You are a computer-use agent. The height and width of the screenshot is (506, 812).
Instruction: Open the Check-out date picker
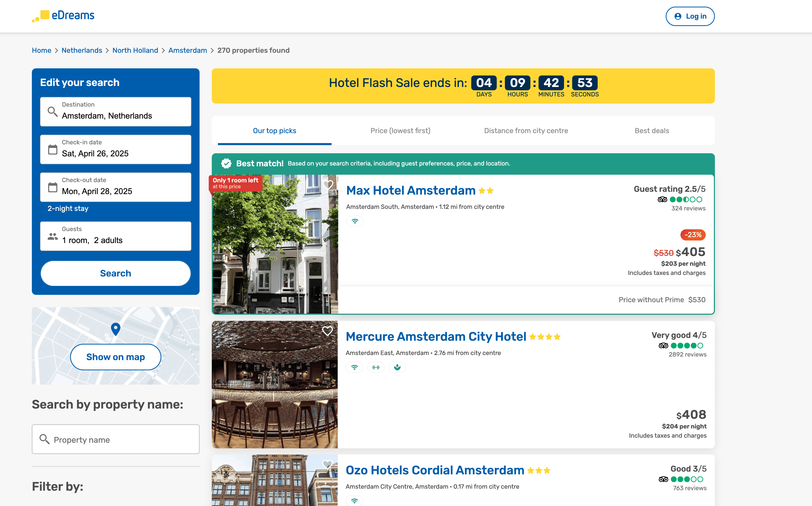pos(116,187)
